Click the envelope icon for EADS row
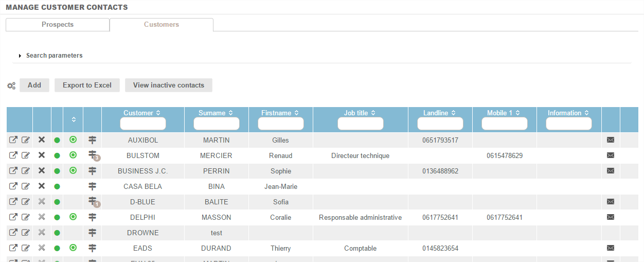 tap(610, 248)
